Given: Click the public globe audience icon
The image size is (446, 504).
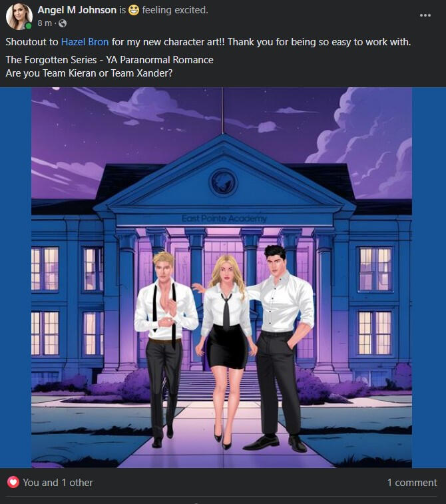Looking at the screenshot, I should [x=63, y=23].
